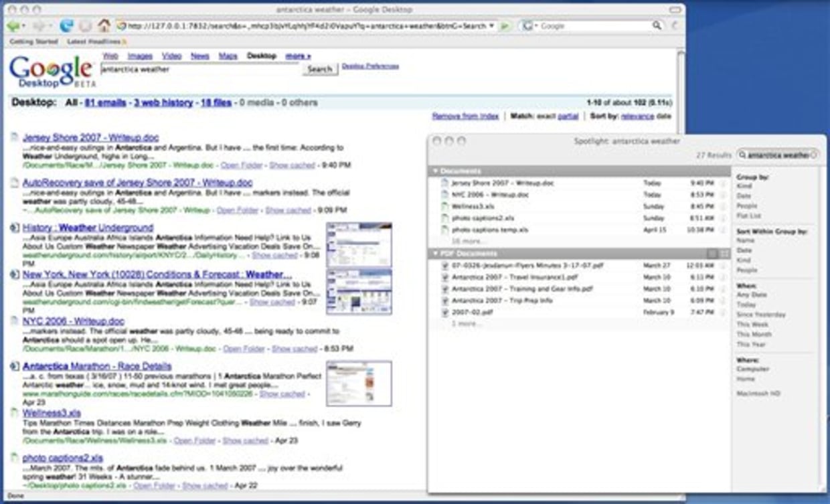Collapse the Documents group in Spotlight
The height and width of the screenshot is (504, 830).
pos(436,171)
